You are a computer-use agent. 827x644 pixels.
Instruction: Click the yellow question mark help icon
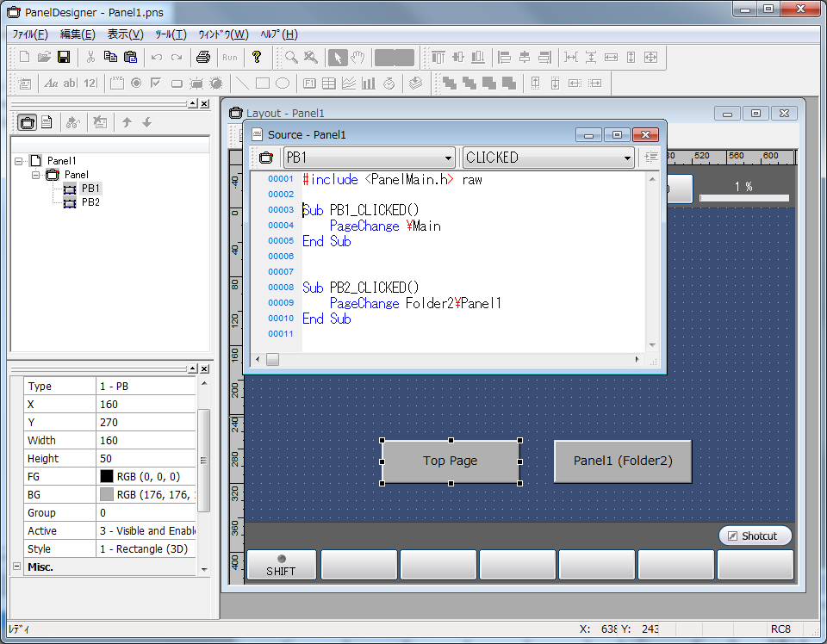pyautogui.click(x=256, y=58)
